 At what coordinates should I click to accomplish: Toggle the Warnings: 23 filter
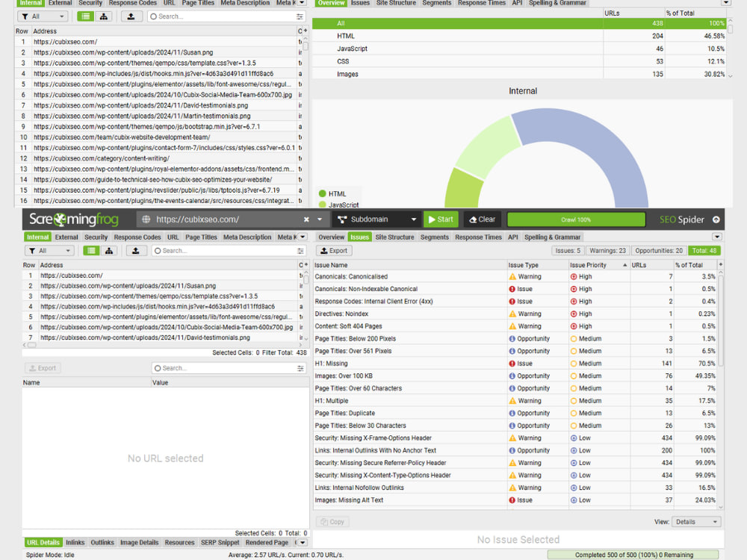pyautogui.click(x=607, y=250)
